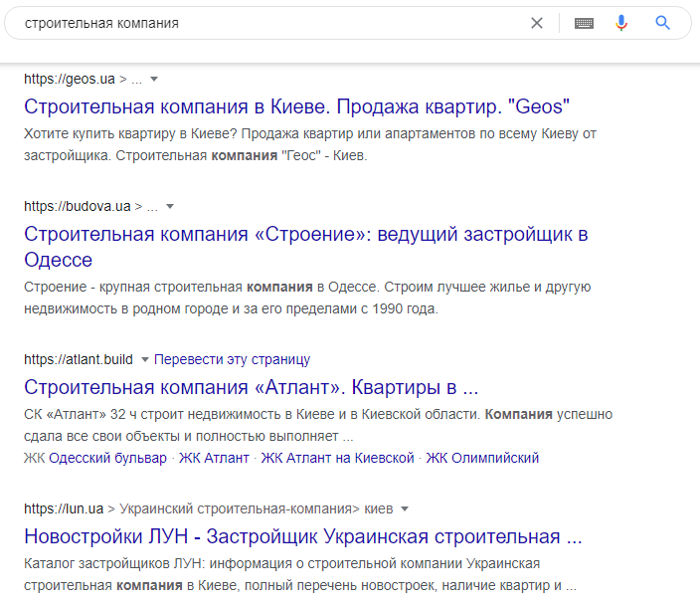Open the atlant.build result options arrow
This screenshot has width=700, height=605.
point(144,359)
